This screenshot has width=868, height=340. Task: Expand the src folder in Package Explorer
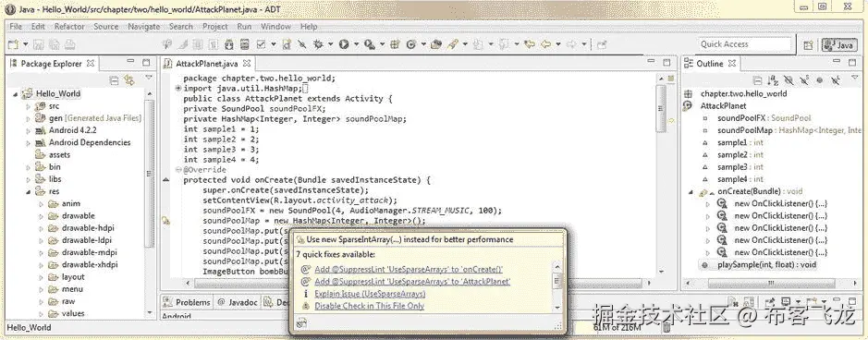(29, 105)
